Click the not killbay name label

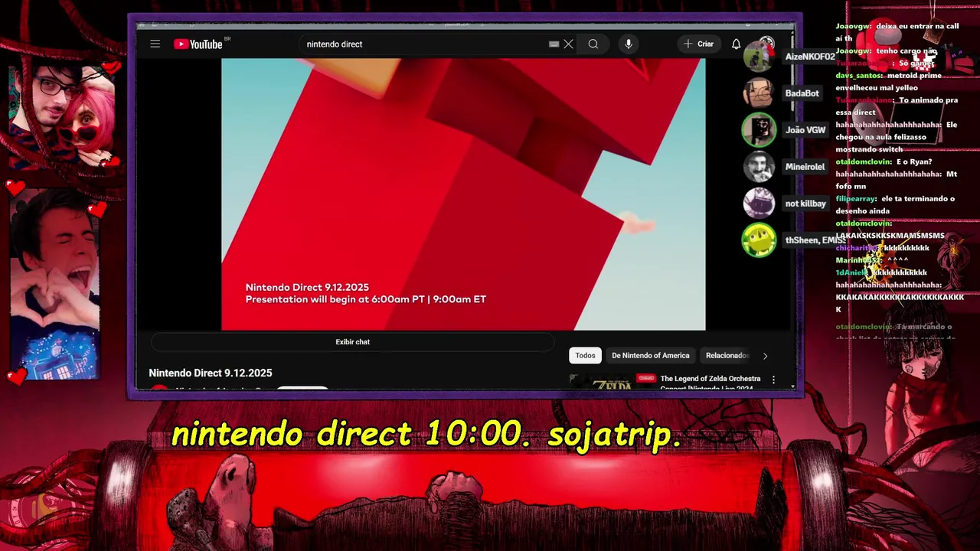click(805, 204)
